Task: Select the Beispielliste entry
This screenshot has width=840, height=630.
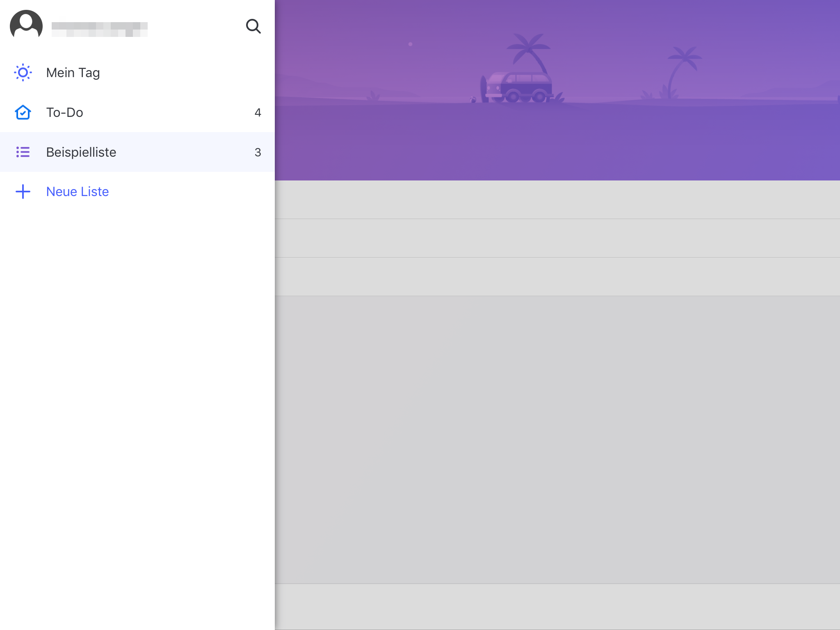Action: [81, 152]
